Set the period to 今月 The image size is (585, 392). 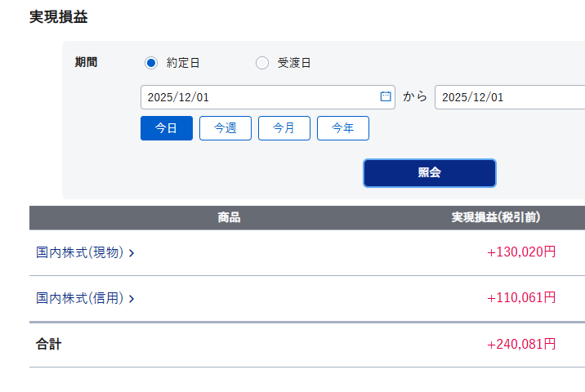click(284, 128)
